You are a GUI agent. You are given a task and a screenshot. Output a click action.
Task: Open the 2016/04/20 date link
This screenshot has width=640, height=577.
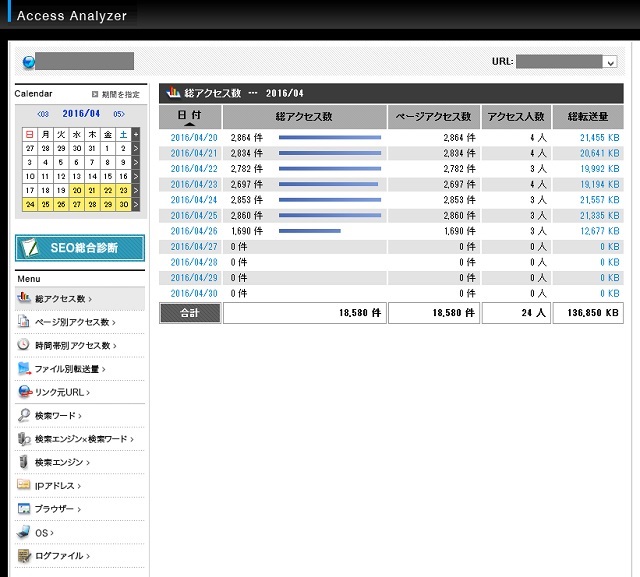coord(194,138)
